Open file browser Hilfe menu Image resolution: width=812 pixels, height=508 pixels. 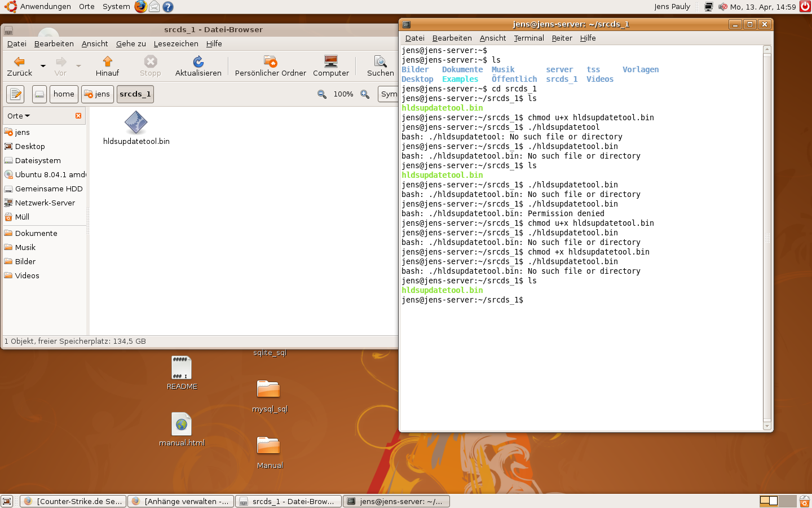[x=214, y=43]
